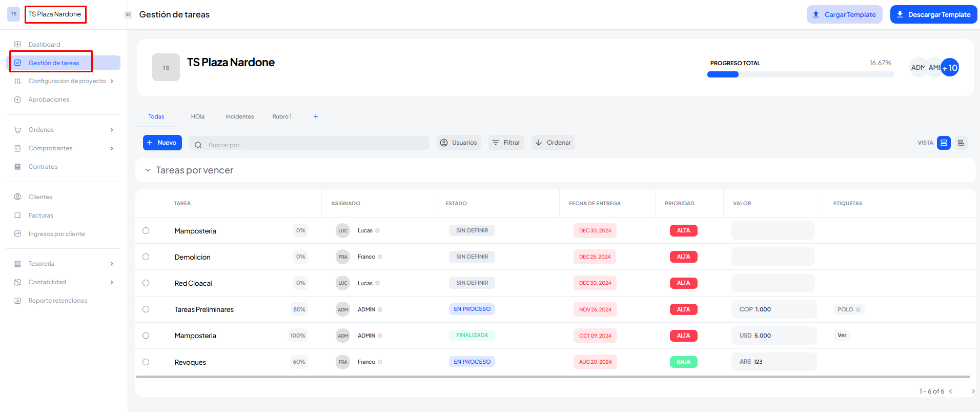Collapse the Tareas por vencer section
The image size is (980, 412).
click(148, 170)
